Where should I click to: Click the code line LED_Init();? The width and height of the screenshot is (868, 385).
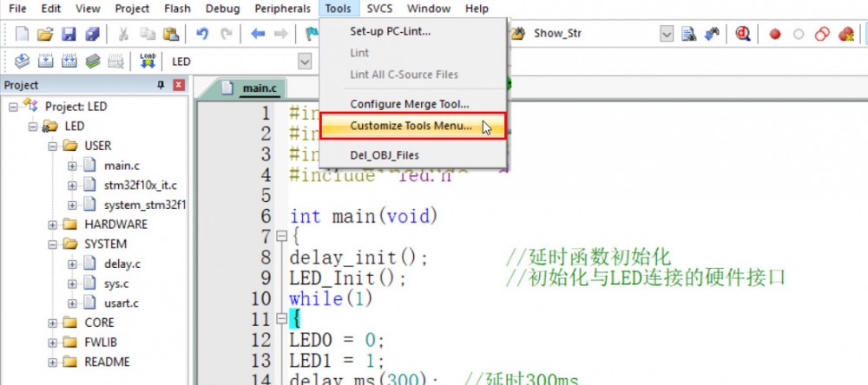pos(348,277)
